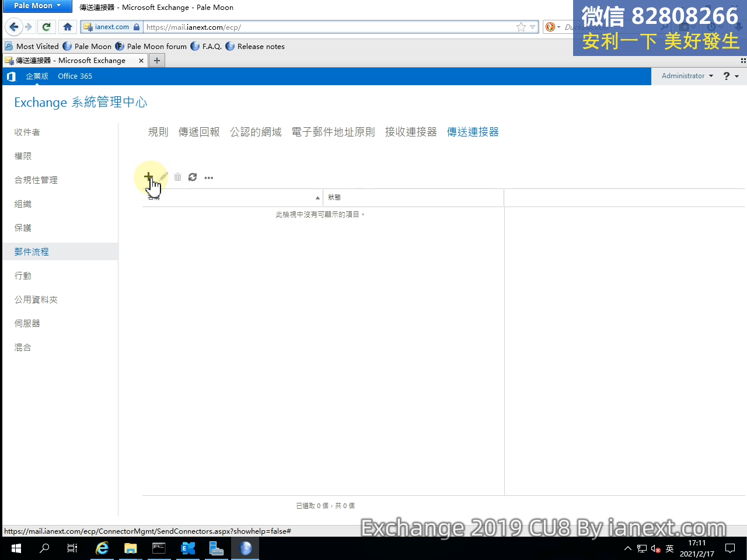Open notification center icon

(x=730, y=548)
